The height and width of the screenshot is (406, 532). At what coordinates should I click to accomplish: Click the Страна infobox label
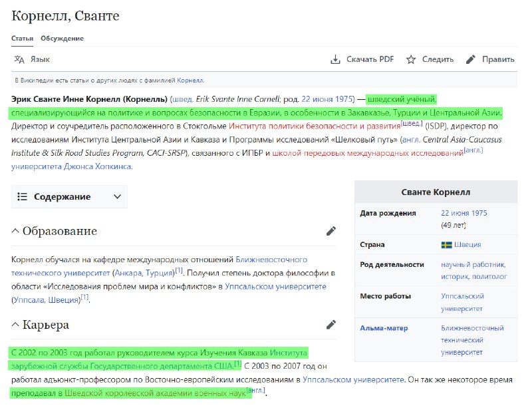click(x=372, y=245)
